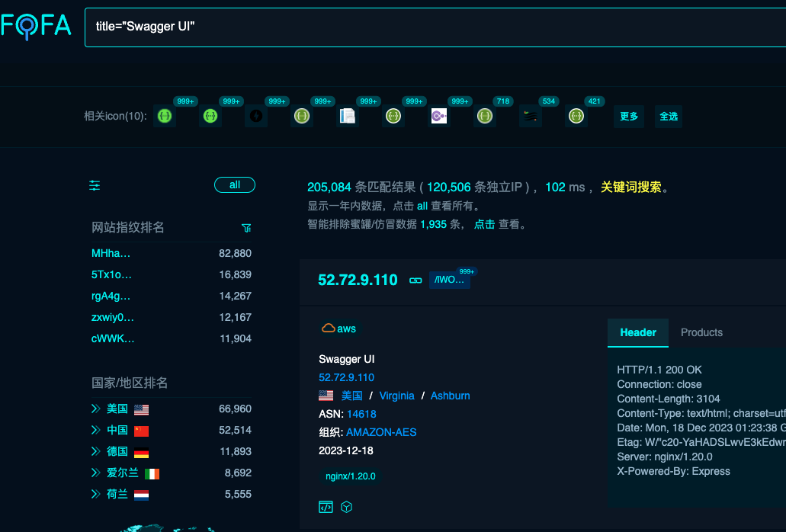The width and height of the screenshot is (786, 532).
Task: Click 全选 to select all icons
Action: tap(668, 116)
